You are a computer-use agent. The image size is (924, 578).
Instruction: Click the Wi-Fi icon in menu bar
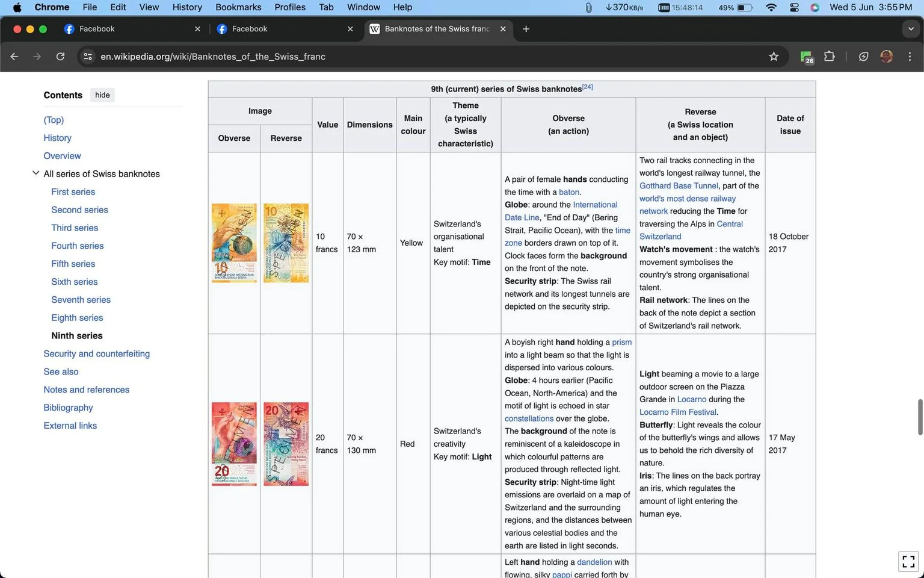[x=771, y=7]
